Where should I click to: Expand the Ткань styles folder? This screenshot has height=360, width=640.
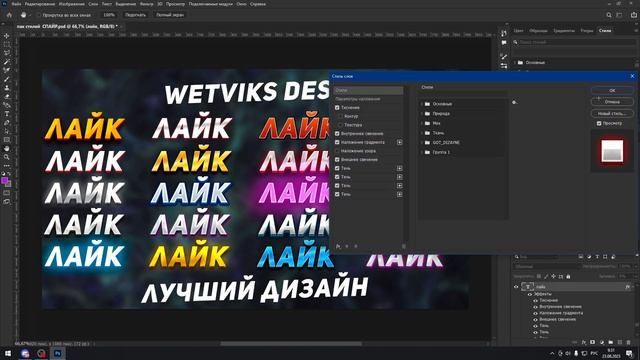(422, 133)
